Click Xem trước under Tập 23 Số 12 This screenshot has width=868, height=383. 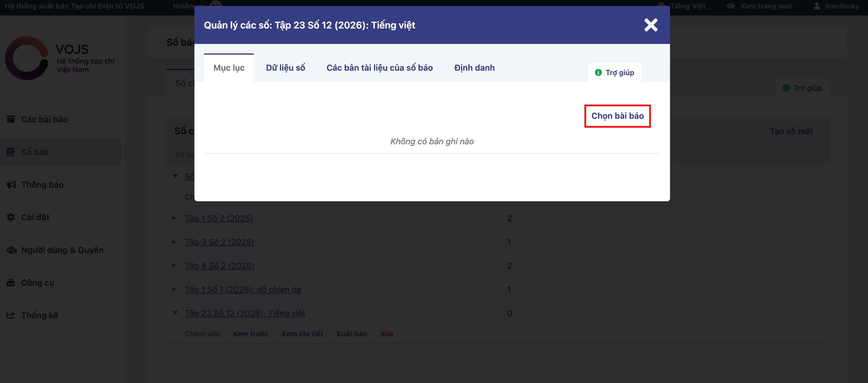tap(250, 334)
